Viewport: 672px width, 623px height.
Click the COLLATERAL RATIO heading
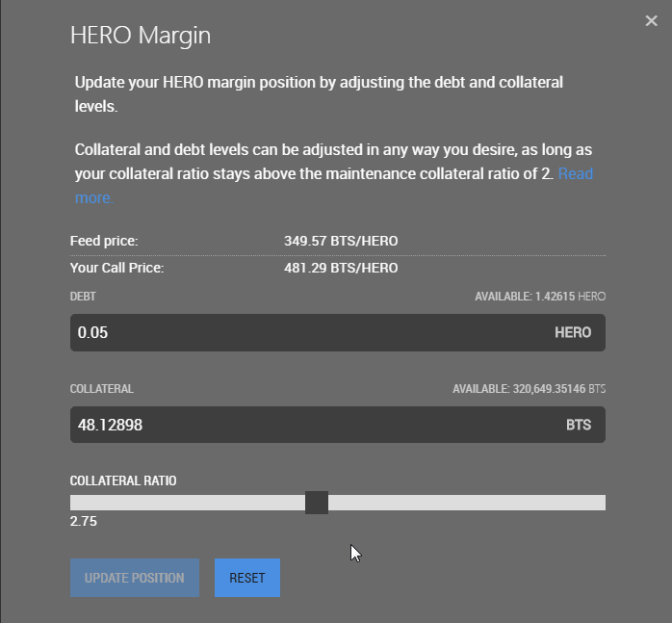(123, 480)
